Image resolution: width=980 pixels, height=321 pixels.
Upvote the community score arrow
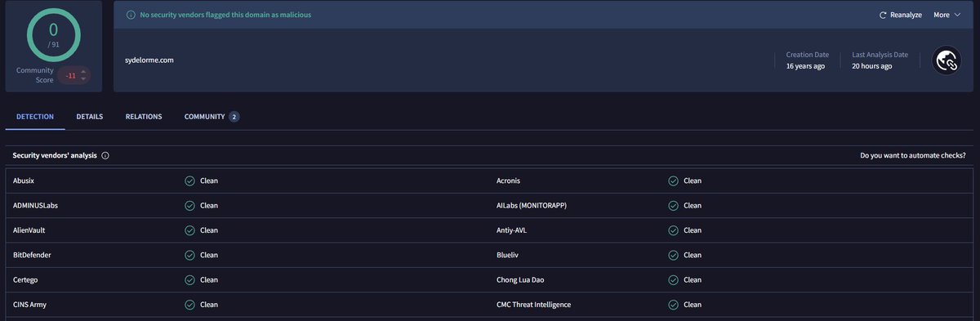pos(82,72)
